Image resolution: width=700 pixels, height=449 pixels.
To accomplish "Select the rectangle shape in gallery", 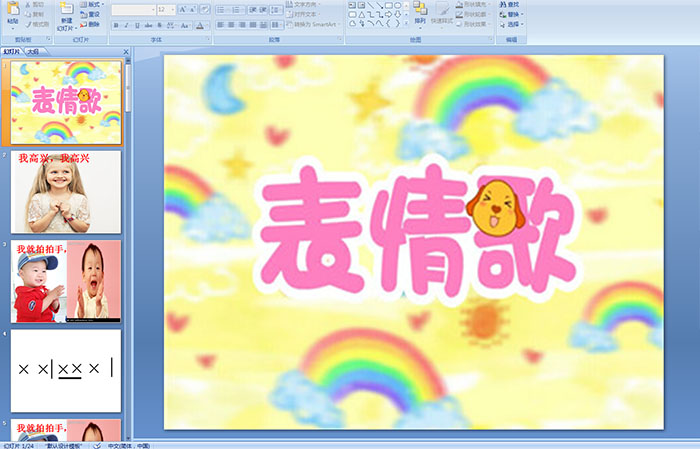I will pyautogui.click(x=389, y=5).
